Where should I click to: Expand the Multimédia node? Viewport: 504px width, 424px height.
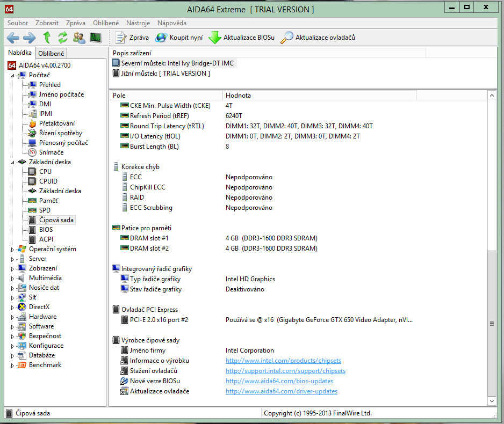[x=12, y=278]
